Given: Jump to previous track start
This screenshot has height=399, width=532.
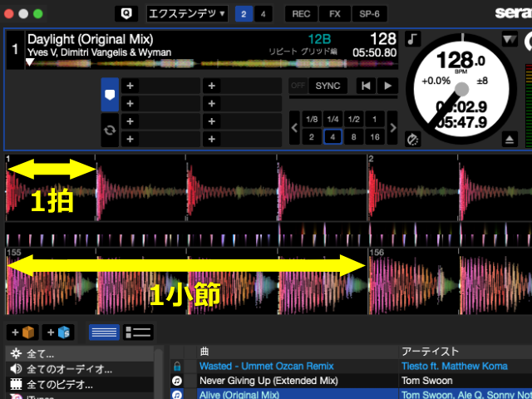Looking at the screenshot, I should [366, 86].
